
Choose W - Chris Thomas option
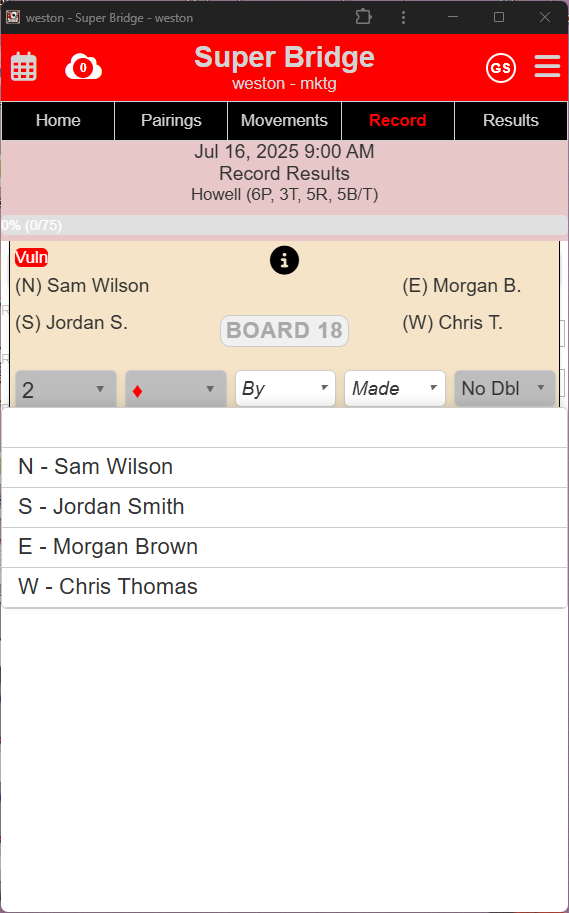284,587
